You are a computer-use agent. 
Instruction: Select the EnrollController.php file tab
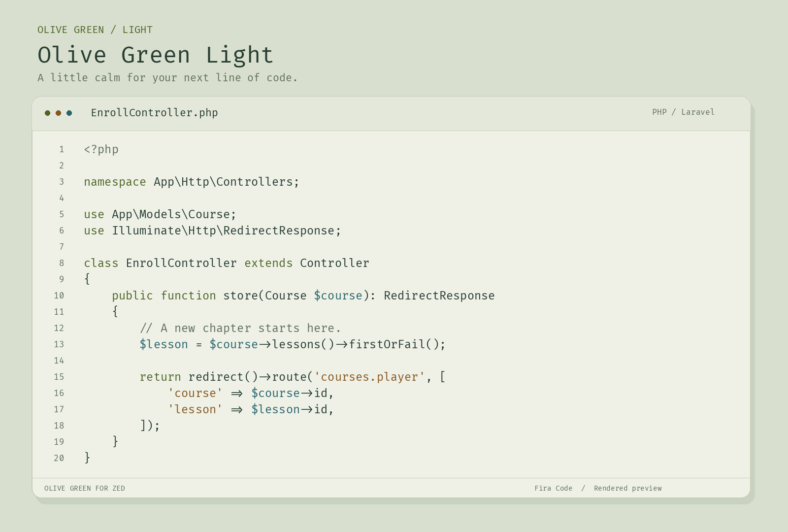pos(154,113)
